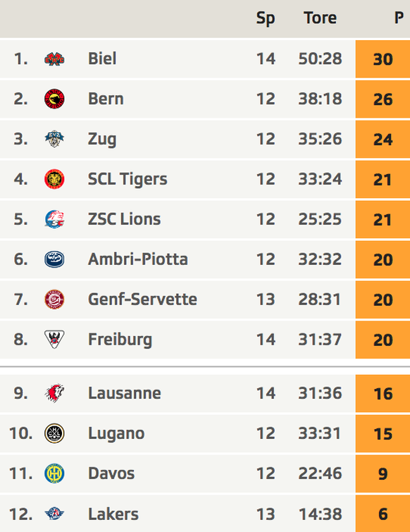
Task: Click the Tore column header
Action: coord(320,18)
